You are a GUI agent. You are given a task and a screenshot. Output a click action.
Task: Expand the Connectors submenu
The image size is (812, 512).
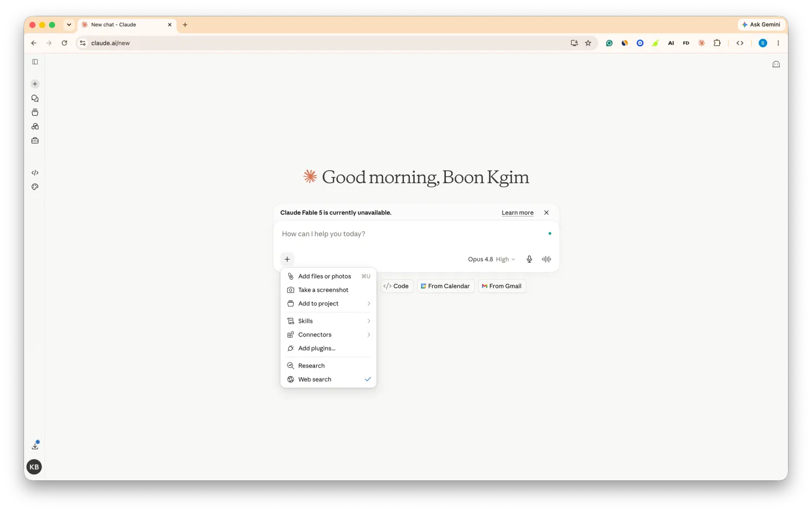click(329, 335)
